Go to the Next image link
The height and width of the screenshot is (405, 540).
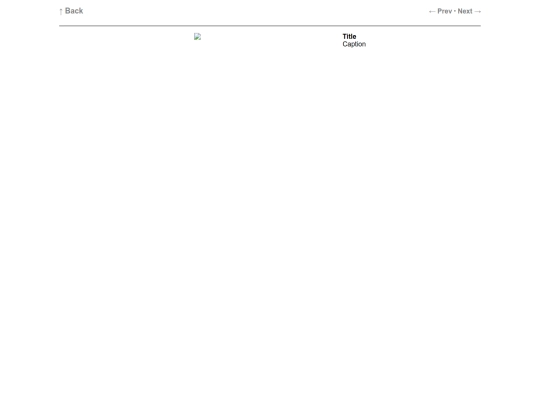[469, 11]
